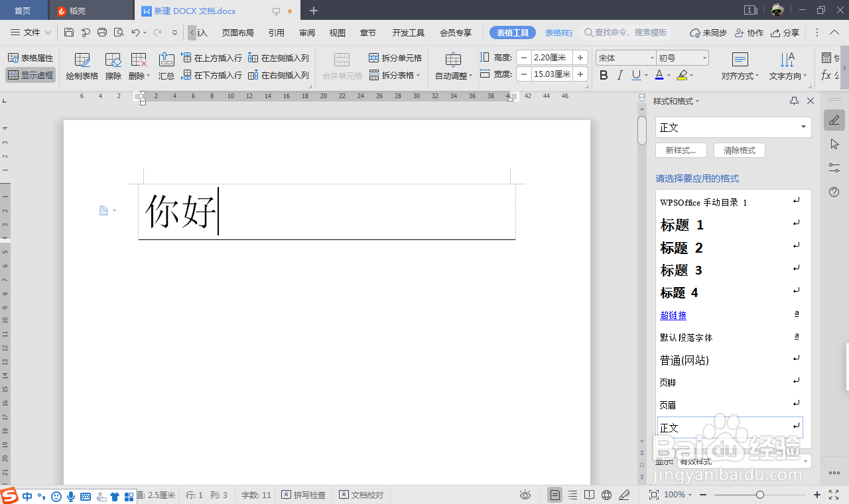Click the zoom slider handle
Viewport: 849px width, 504px height.
(760, 495)
